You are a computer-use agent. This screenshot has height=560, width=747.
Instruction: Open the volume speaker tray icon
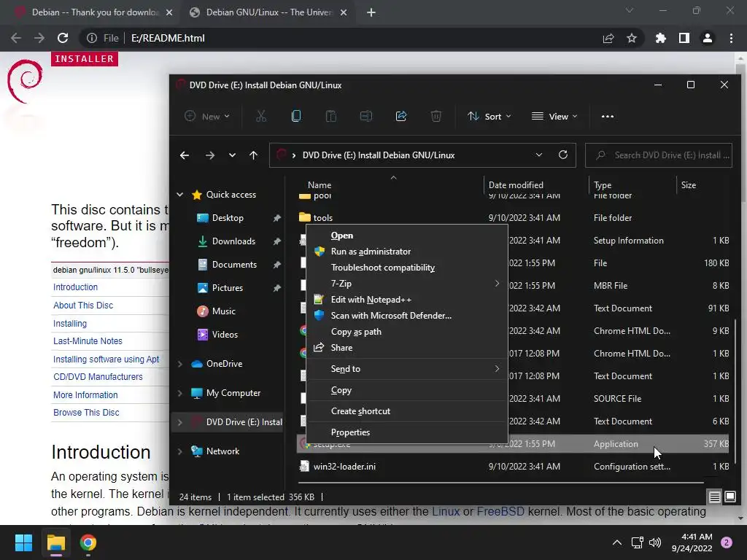(655, 542)
